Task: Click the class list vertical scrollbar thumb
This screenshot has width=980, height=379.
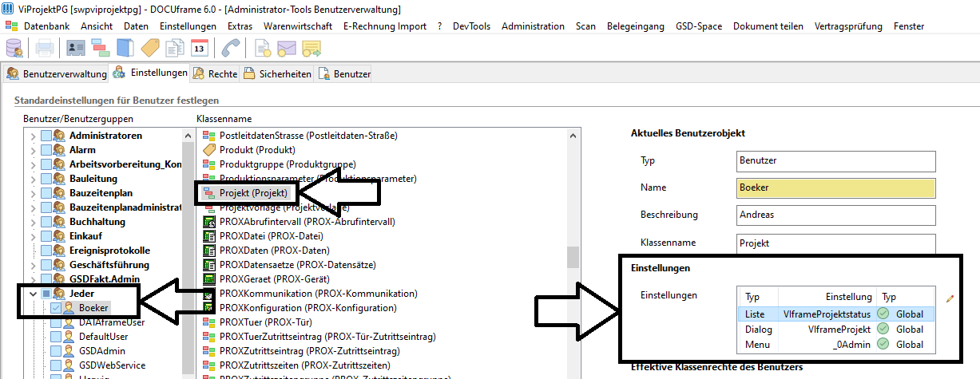Action: pyautogui.click(x=572, y=257)
